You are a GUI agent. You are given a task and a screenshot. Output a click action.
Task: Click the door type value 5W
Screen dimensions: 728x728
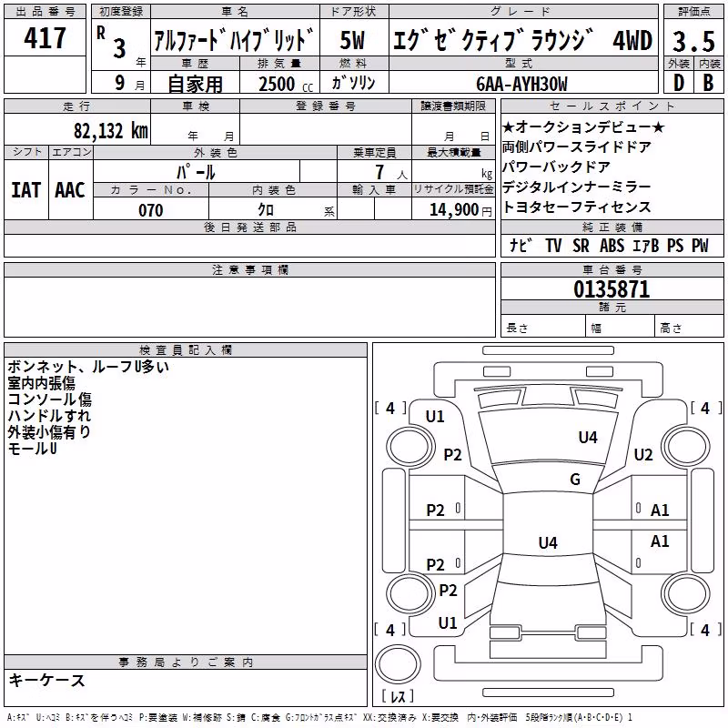click(353, 40)
